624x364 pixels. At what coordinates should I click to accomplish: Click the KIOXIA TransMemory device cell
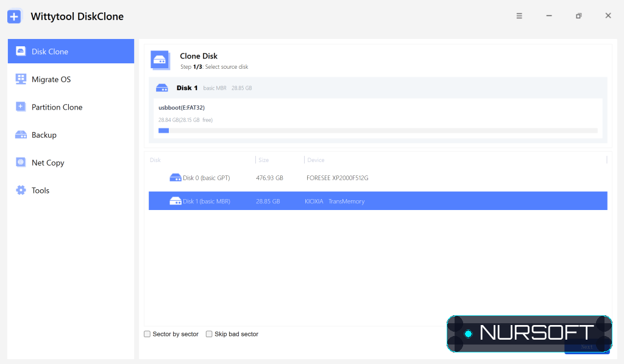tap(335, 201)
